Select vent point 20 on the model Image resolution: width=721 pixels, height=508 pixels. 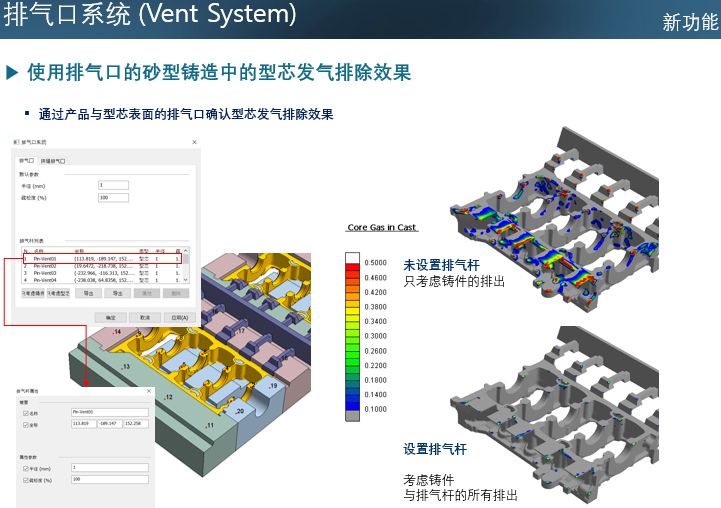(x=238, y=411)
